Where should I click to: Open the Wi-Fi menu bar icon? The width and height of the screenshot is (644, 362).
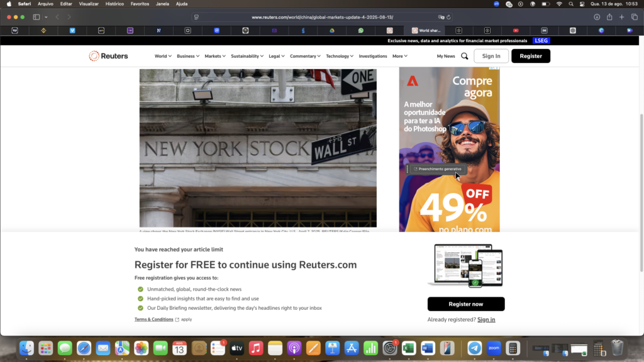click(x=559, y=4)
